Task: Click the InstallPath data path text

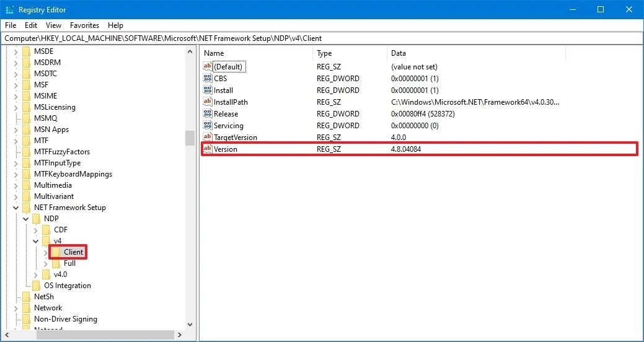Action: point(475,102)
